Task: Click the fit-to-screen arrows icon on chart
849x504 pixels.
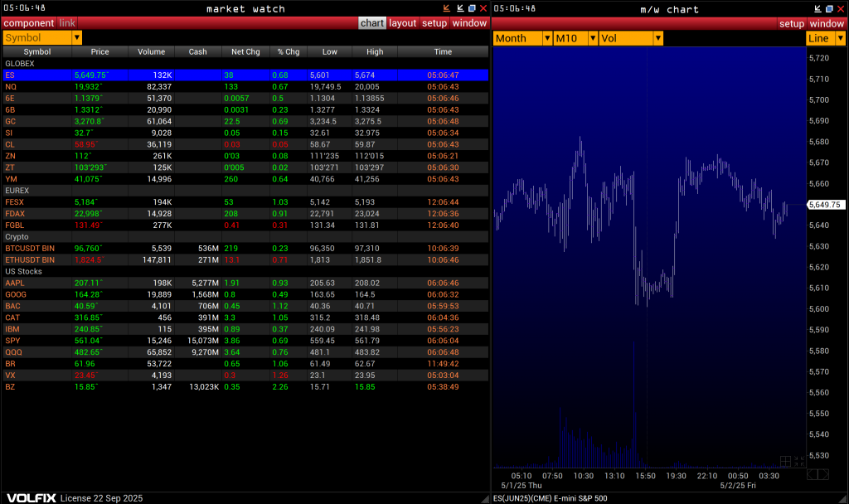Action: 799,461
